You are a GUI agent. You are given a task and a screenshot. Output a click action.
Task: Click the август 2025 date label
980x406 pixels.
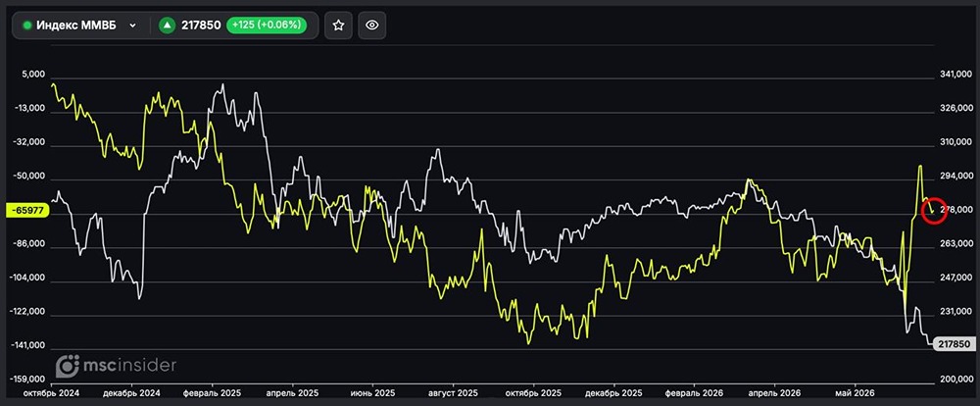click(453, 393)
